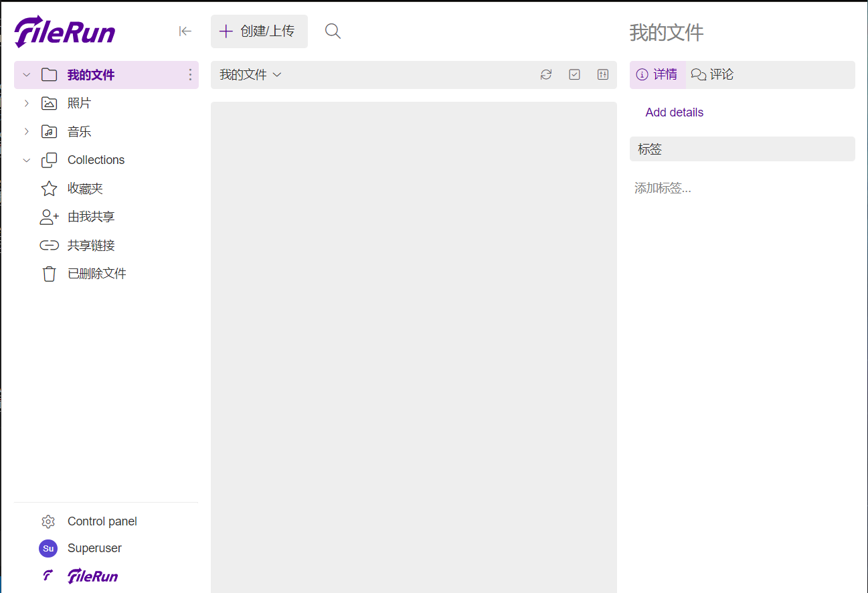The width and height of the screenshot is (868, 593).
Task: Select the 详情 tab
Action: 658,74
